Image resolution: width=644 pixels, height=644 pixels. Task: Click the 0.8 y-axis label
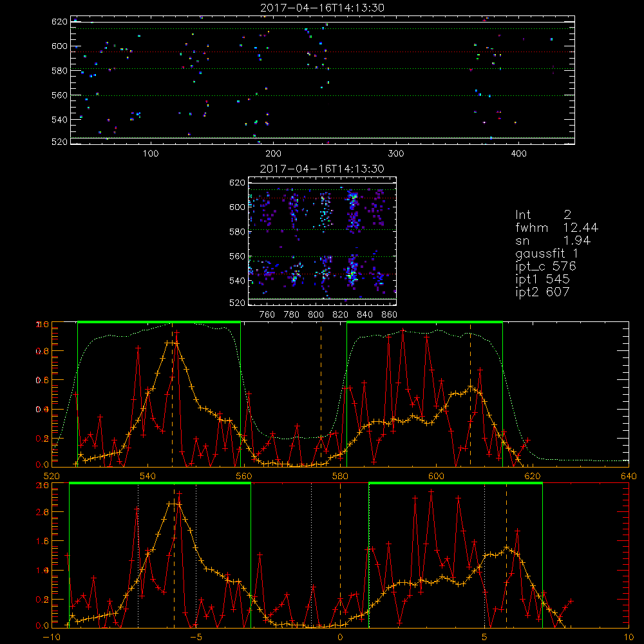pos(43,351)
